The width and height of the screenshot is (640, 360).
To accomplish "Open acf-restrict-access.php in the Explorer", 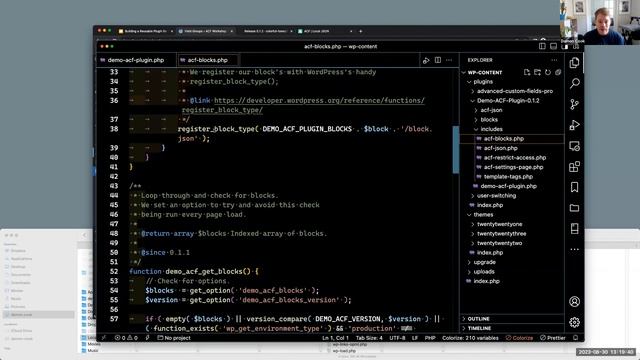I will (x=515, y=158).
